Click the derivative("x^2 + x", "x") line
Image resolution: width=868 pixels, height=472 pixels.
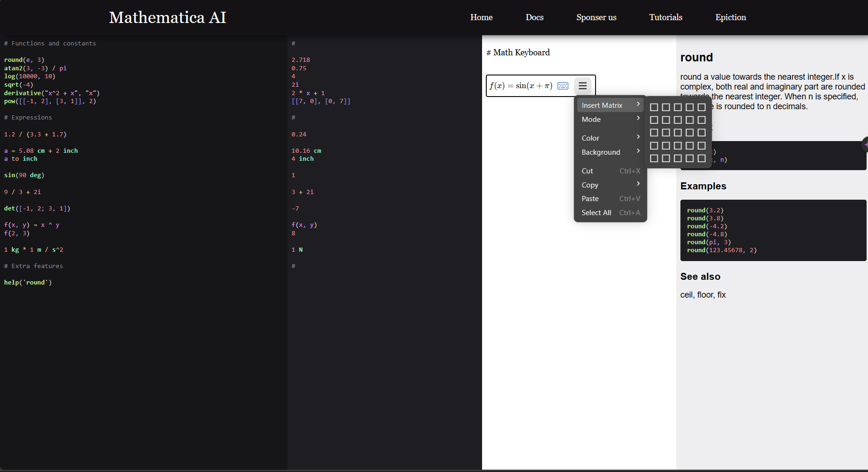pos(52,93)
